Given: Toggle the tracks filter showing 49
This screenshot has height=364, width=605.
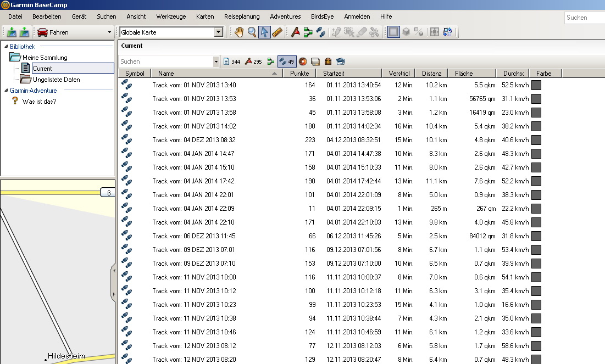Looking at the screenshot, I should (287, 61).
